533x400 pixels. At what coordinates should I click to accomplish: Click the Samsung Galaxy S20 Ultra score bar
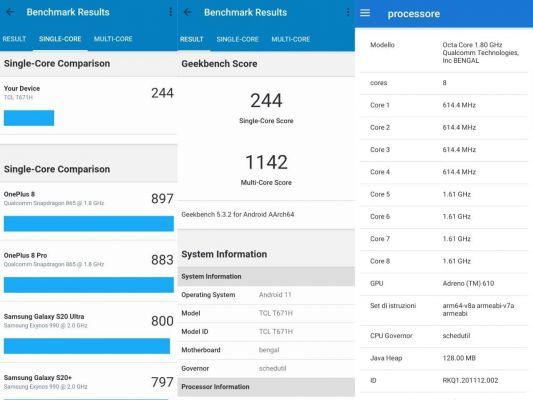pyautogui.click(x=87, y=346)
